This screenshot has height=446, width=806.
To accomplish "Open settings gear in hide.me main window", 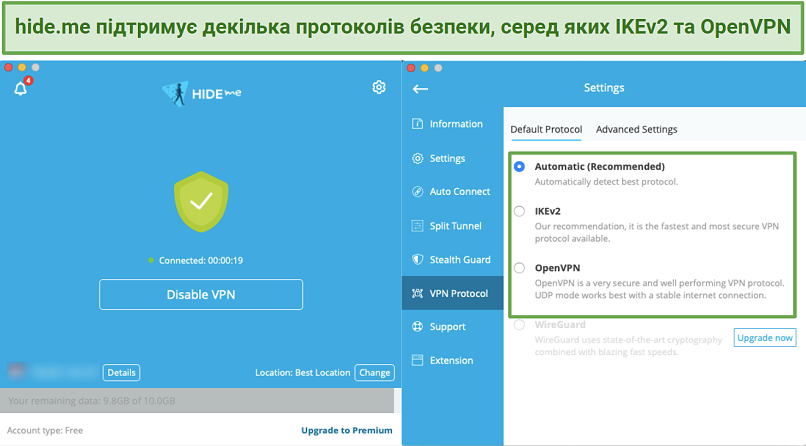I will click(379, 87).
